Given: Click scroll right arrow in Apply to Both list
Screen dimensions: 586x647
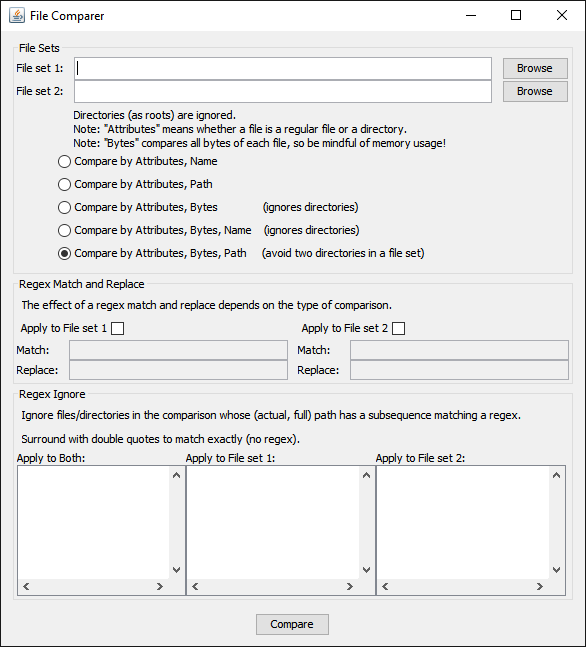Looking at the screenshot, I should tap(160, 586).
